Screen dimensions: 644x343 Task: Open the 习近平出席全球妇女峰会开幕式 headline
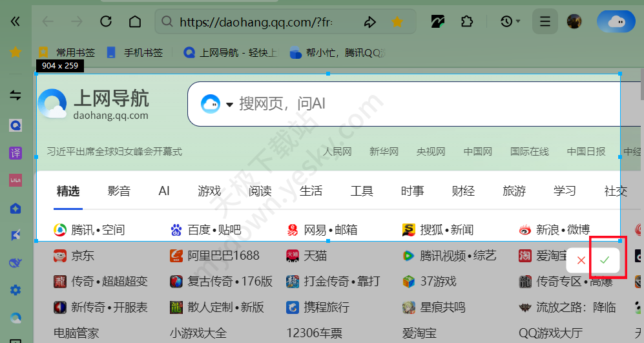114,152
